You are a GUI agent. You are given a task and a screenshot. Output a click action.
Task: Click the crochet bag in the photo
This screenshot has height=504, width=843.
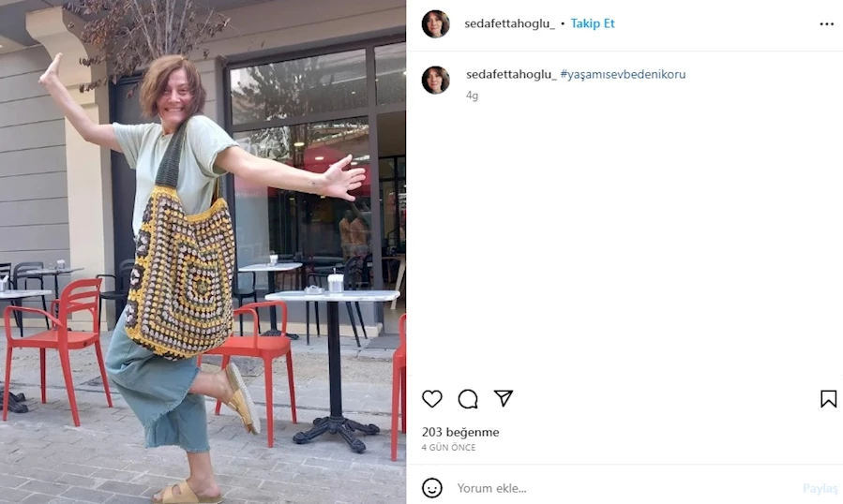click(181, 269)
